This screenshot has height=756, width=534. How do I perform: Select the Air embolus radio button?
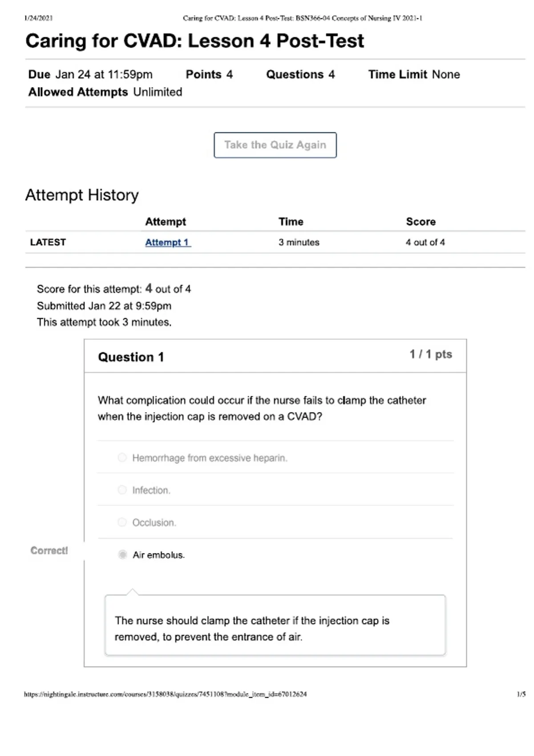pyautogui.click(x=122, y=555)
